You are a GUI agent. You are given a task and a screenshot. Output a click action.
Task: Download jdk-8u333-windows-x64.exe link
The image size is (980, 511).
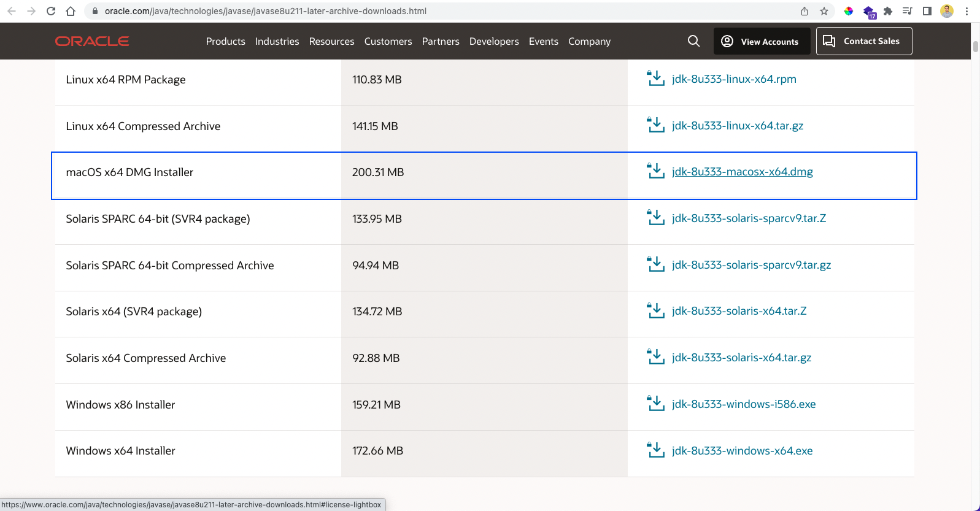742,451
